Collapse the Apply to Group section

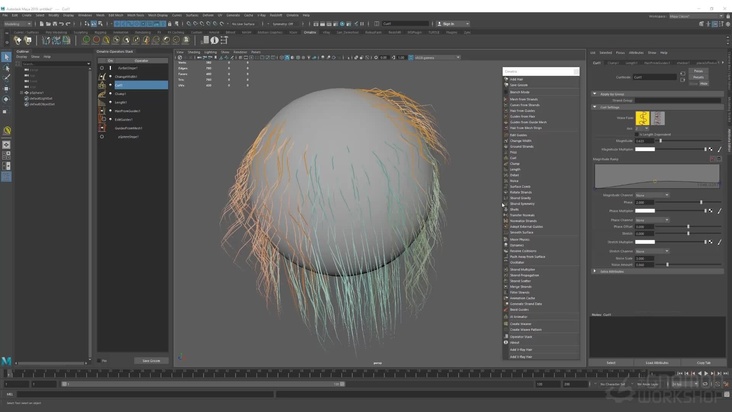[595, 94]
